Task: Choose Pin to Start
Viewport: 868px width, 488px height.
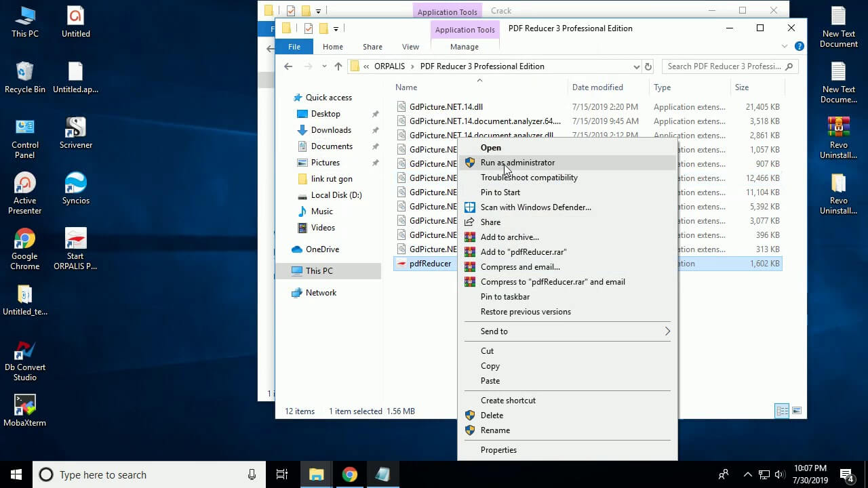Action: coord(568,192)
